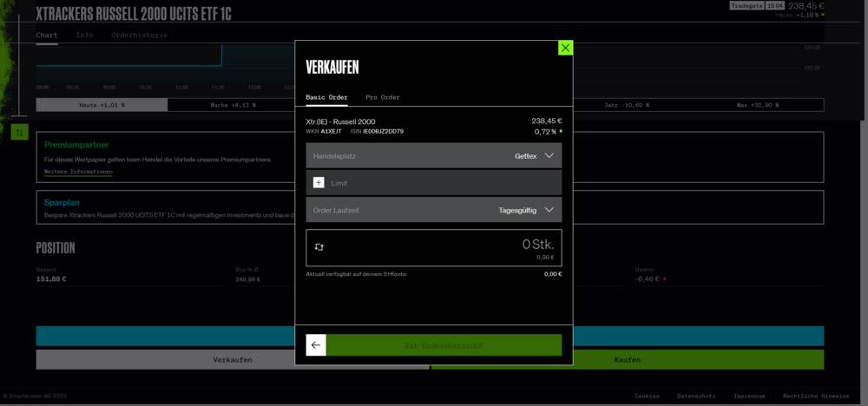Viewport: 868px width, 406px height.
Task: Click the Buy-In value 248,96 €
Action: (x=248, y=279)
